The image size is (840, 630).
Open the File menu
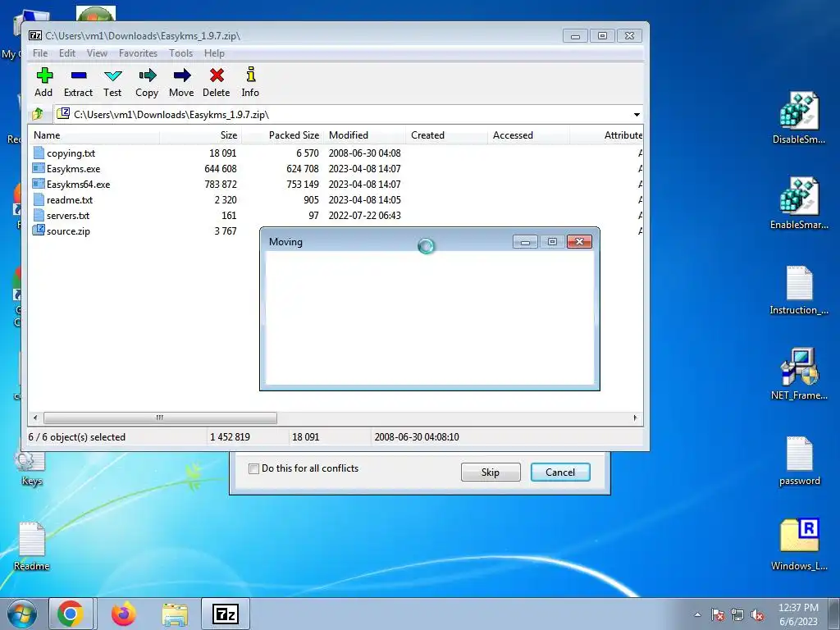tap(40, 53)
